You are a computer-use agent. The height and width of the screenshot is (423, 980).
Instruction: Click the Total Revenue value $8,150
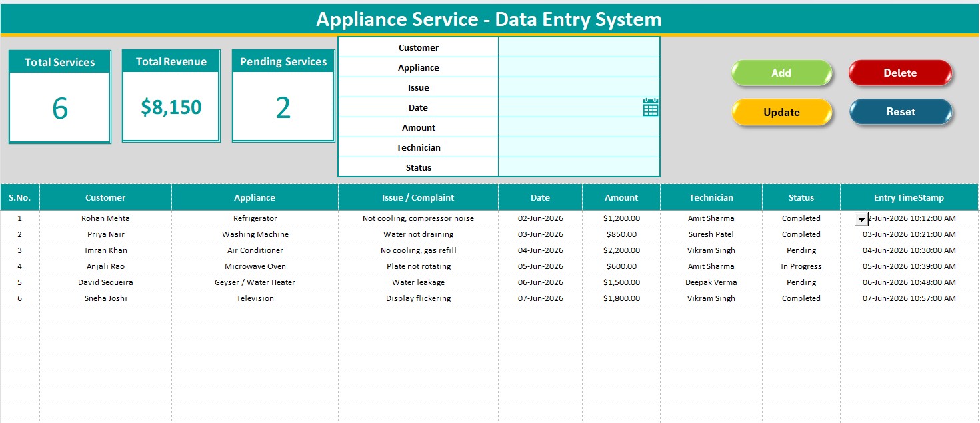171,107
